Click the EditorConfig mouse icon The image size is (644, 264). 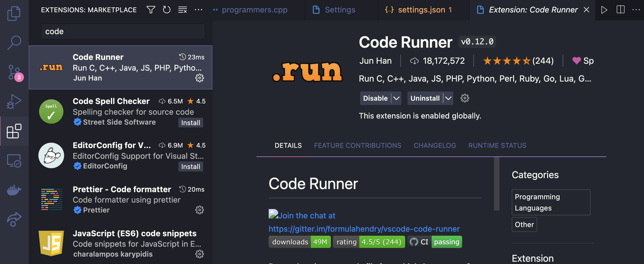(51, 155)
